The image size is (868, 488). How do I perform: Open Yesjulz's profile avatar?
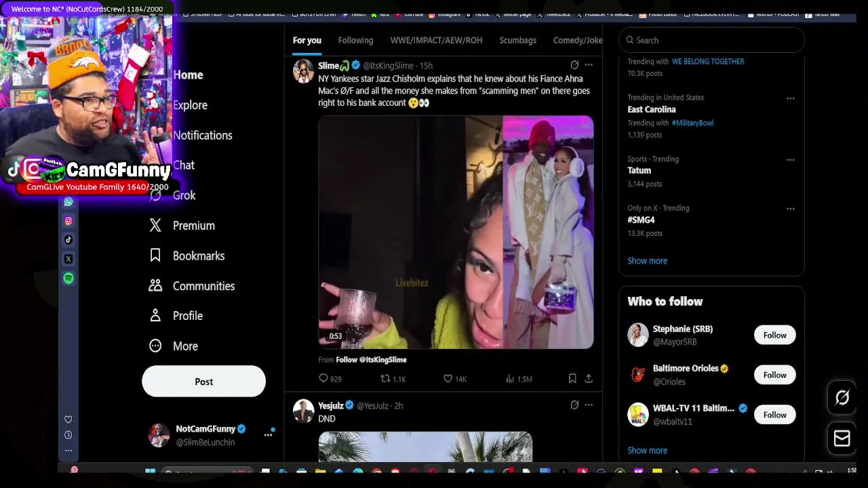303,411
